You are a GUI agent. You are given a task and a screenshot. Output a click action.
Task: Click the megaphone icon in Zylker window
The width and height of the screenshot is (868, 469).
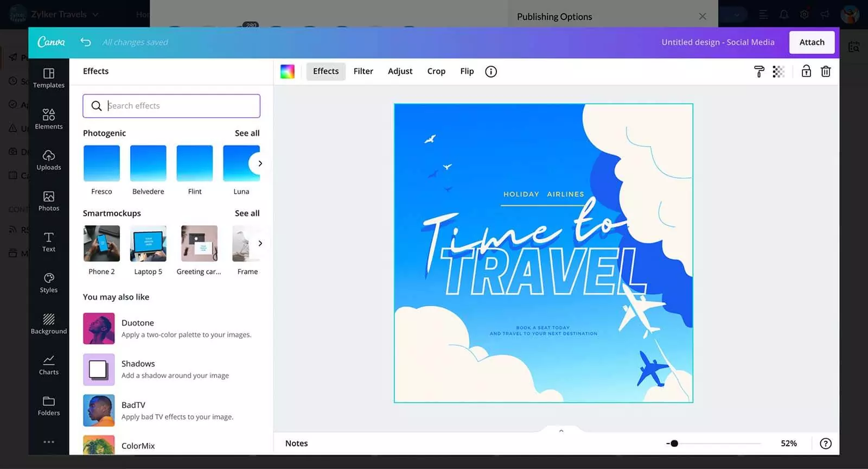825,15
